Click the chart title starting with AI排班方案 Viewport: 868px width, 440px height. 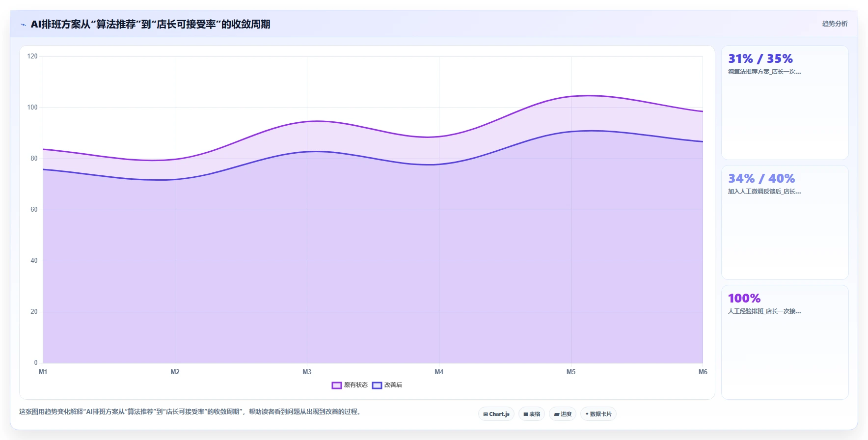[x=150, y=24]
